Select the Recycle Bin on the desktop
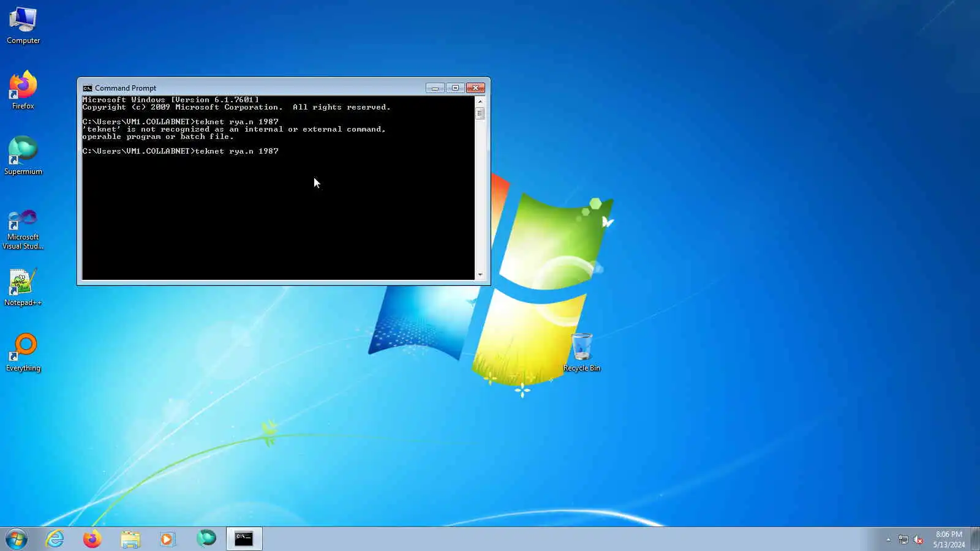The height and width of the screenshot is (551, 980). tap(581, 353)
